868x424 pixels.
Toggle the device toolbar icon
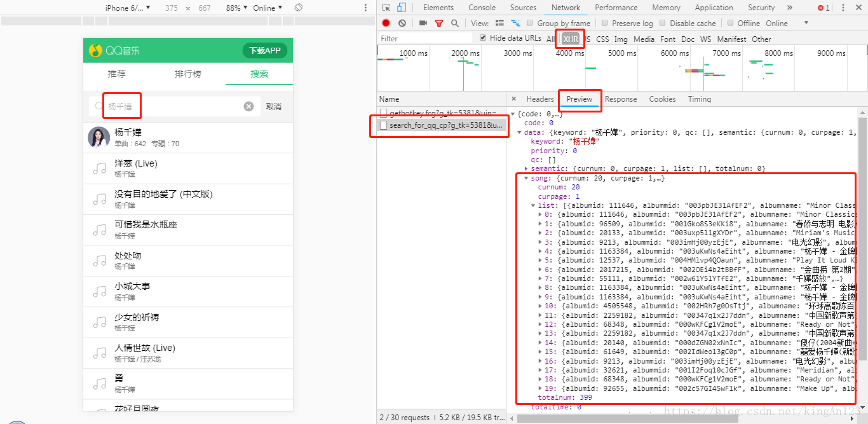tap(402, 8)
